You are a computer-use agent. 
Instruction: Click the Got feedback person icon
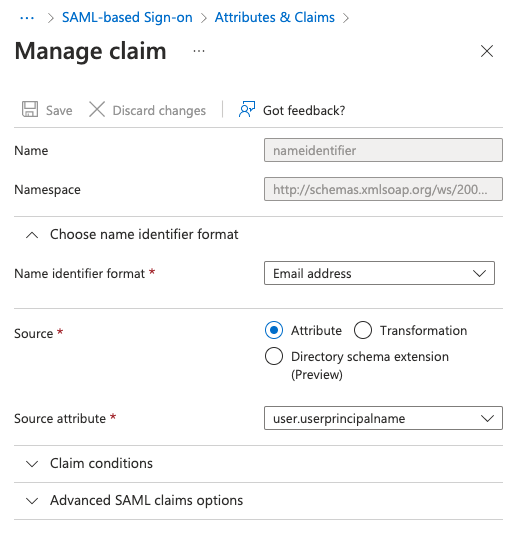(x=247, y=109)
